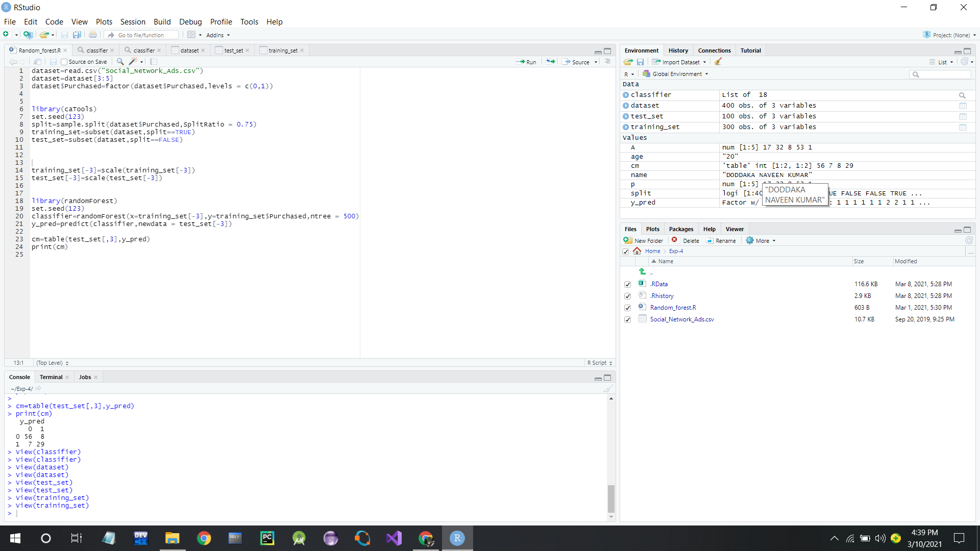Screen dimensions: 980x551
Task: Delete selected files using Delete icon in Files pane
Action: [x=686, y=240]
